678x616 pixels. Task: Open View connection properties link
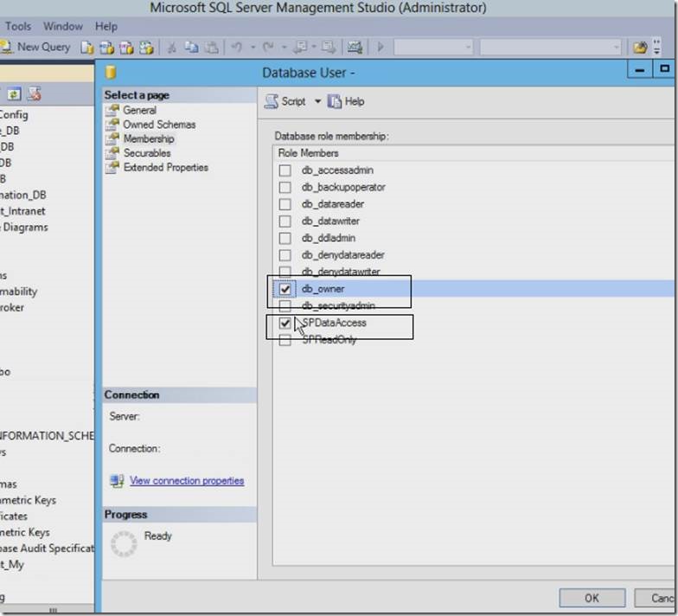coord(187,481)
